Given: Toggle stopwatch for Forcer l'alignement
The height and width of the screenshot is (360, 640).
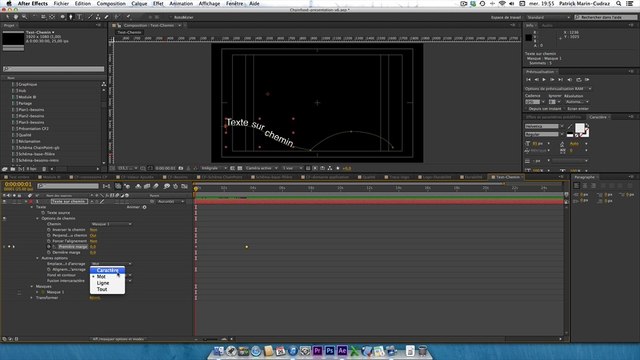Looking at the screenshot, I should point(49,241).
